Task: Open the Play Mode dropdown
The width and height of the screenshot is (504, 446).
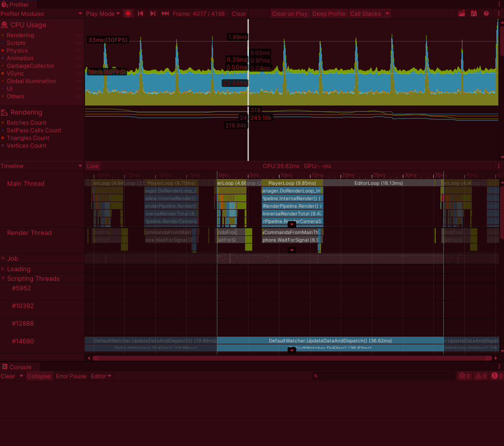Action: [102, 13]
